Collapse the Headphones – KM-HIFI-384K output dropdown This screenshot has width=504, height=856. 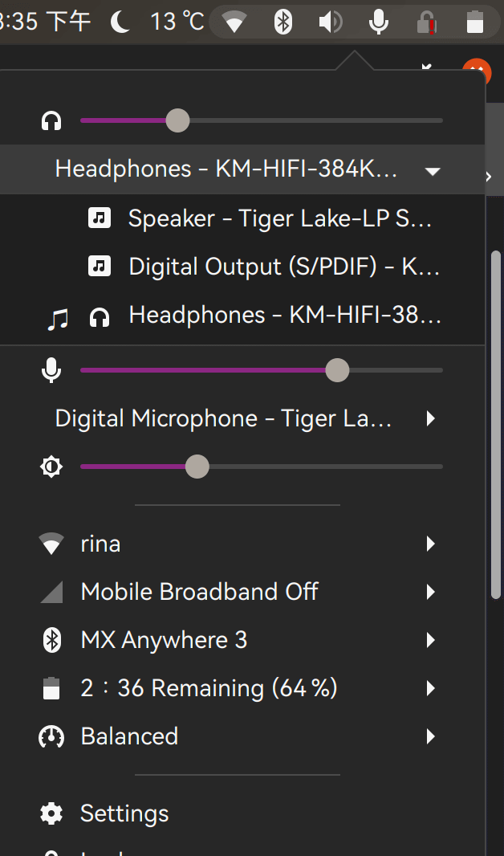[x=432, y=170]
